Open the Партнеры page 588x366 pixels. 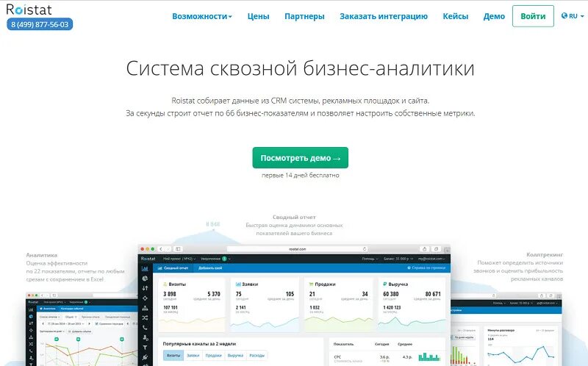click(304, 16)
